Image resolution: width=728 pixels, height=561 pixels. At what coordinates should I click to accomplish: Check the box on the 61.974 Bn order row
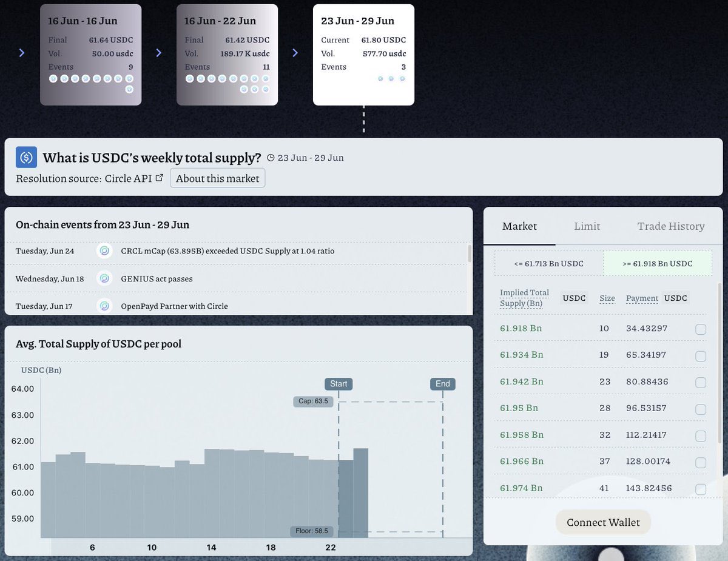pyautogui.click(x=701, y=488)
